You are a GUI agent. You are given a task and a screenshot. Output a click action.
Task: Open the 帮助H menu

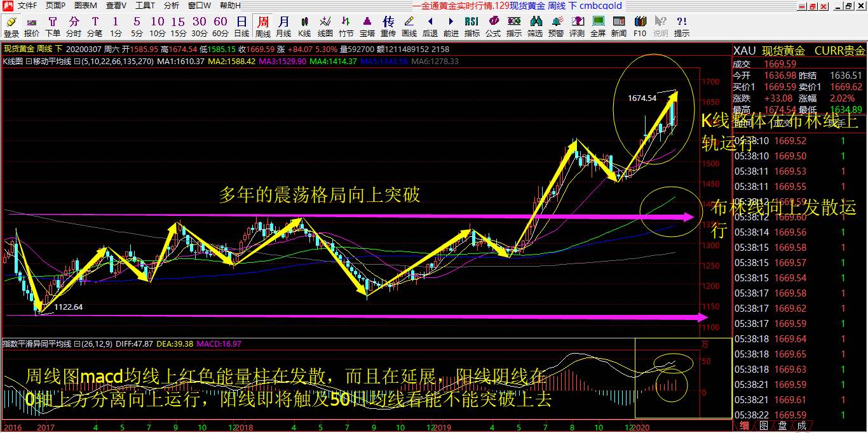tap(230, 6)
